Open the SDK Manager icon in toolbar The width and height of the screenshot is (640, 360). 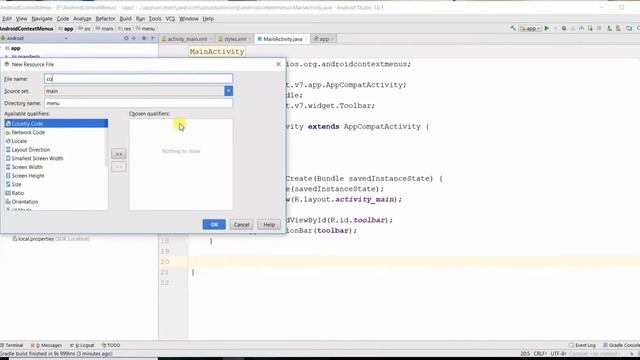629,28
